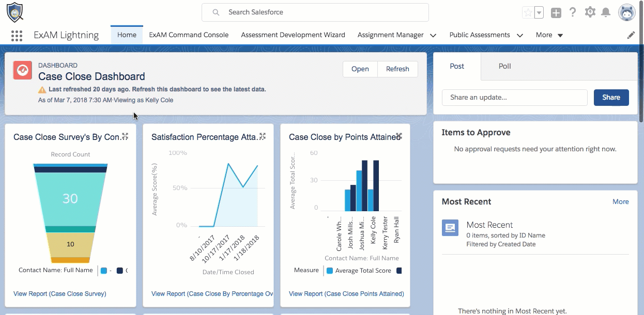Click the Share button
Image resolution: width=644 pixels, height=315 pixels.
(x=611, y=98)
